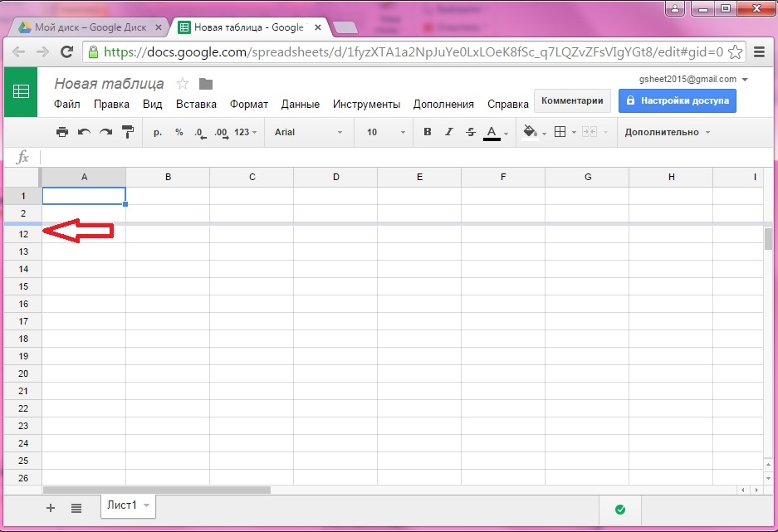This screenshot has width=778, height=532.
Task: Click the Chrome user profile icon
Action: tap(675, 8)
